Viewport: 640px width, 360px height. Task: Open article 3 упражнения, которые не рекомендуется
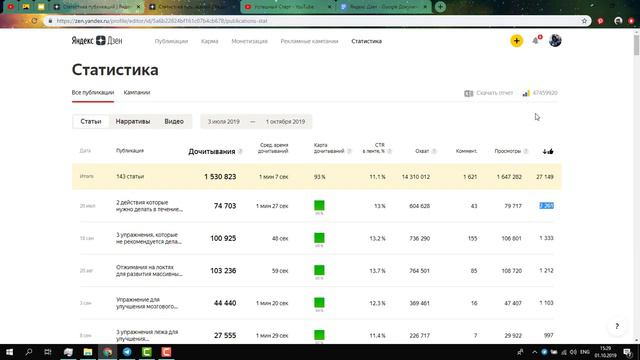149,238
